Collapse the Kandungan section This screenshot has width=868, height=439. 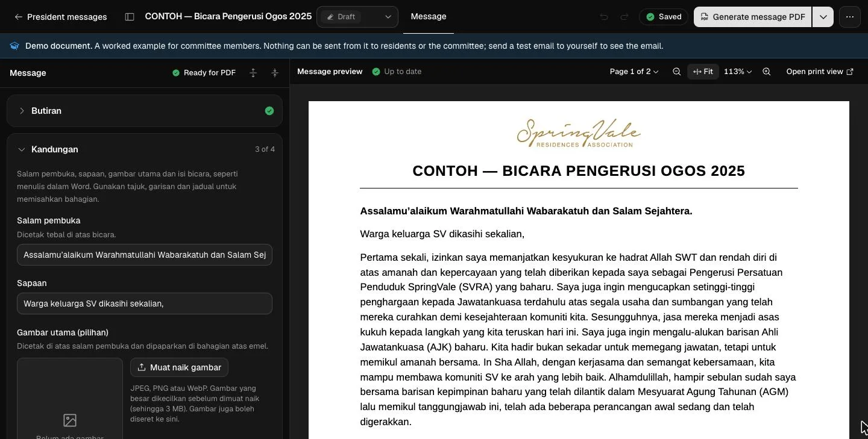[145, 149]
